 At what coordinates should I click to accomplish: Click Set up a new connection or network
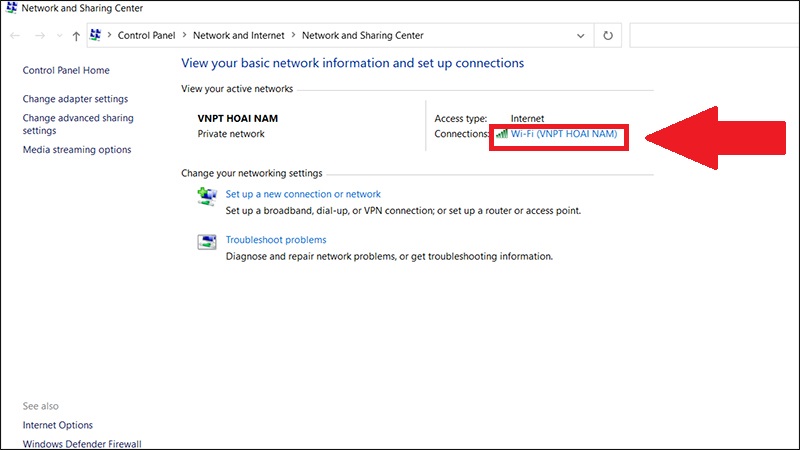pyautogui.click(x=303, y=194)
